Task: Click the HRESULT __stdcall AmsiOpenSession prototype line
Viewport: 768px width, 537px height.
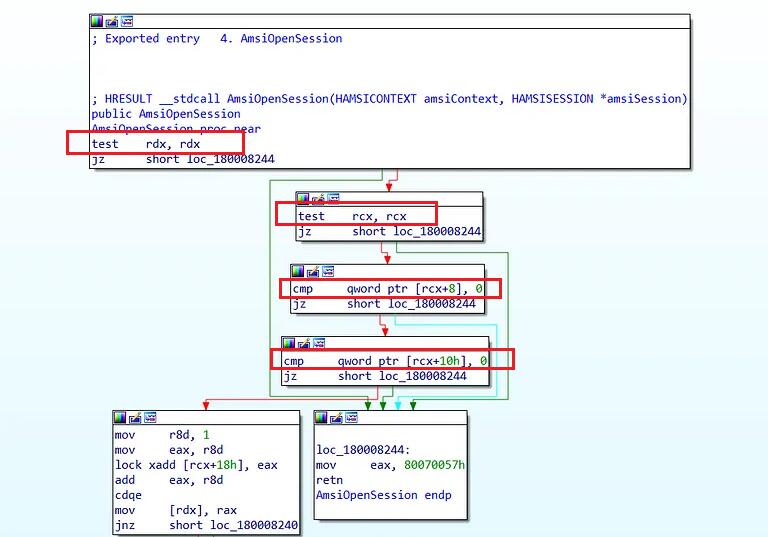Action: click(x=390, y=99)
